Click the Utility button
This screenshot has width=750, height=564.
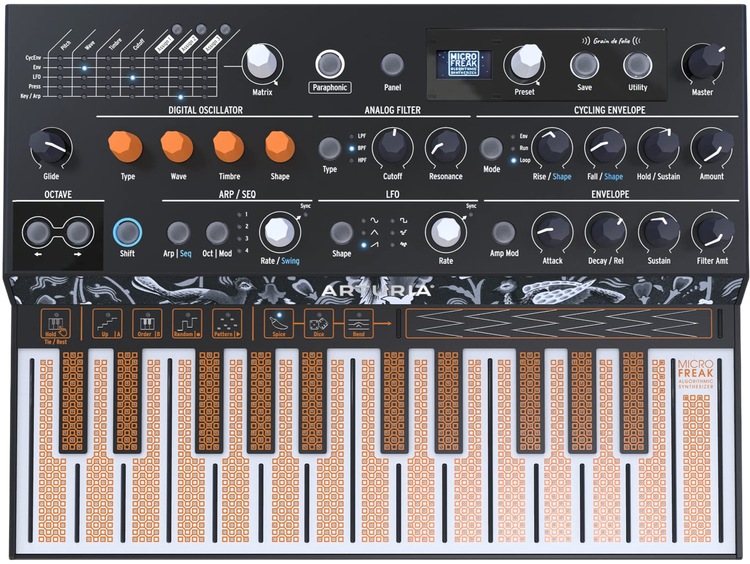(637, 65)
